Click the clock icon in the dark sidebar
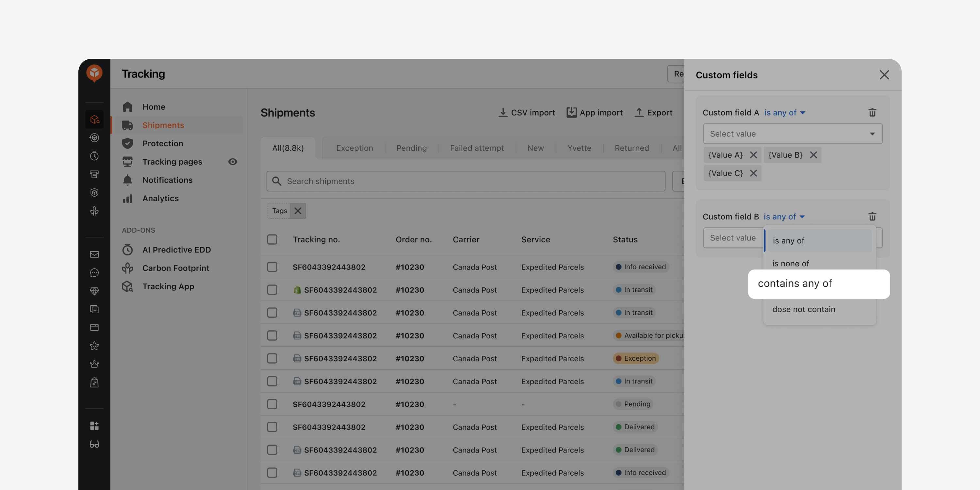This screenshot has height=490, width=980. click(x=94, y=156)
